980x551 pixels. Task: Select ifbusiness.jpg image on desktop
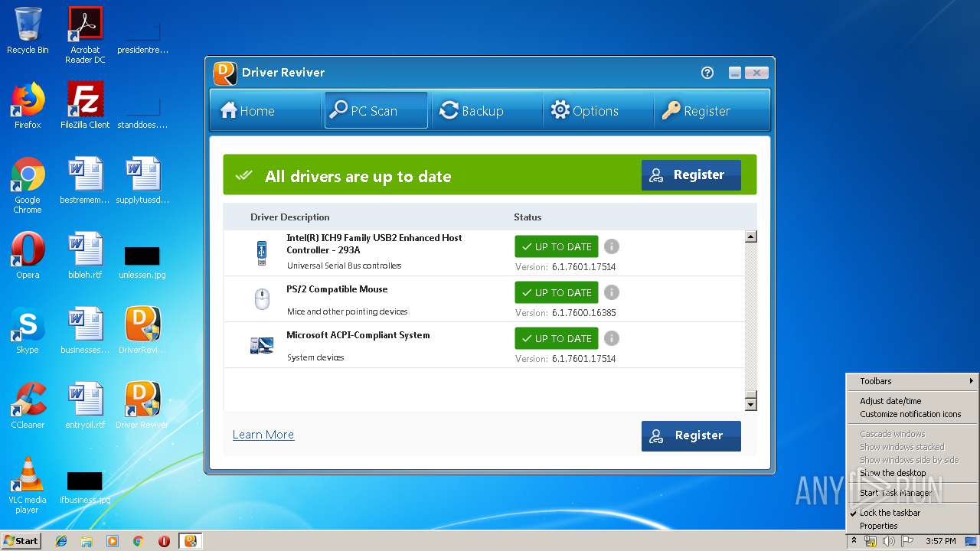click(85, 487)
